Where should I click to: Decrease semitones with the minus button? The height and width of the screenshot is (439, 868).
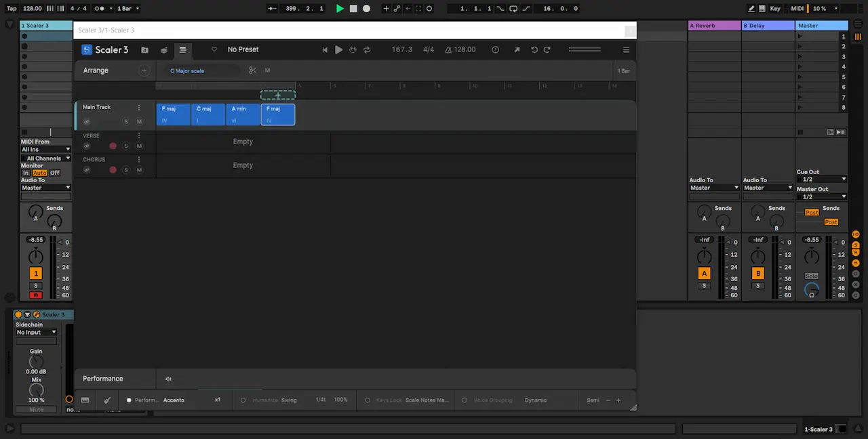click(608, 400)
